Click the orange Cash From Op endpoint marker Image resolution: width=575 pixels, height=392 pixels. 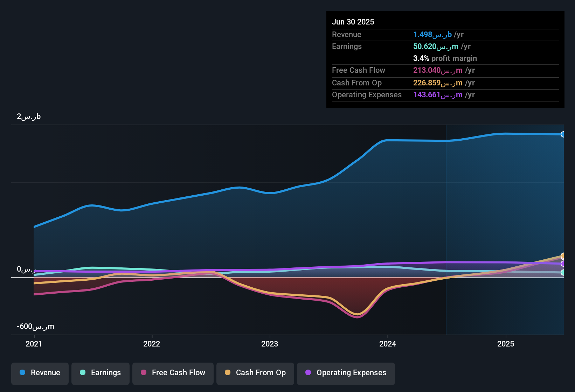click(563, 256)
